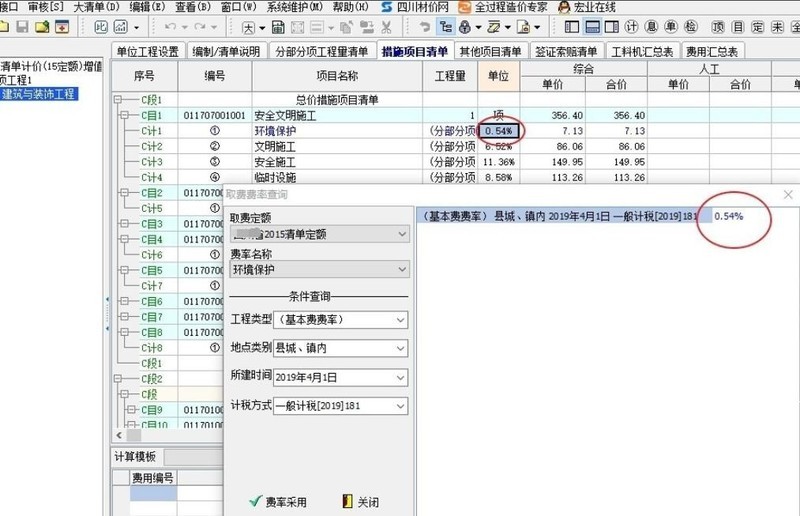The height and width of the screenshot is (516, 800).
Task: Click the calculator toolbar icon
Action: (278, 27)
